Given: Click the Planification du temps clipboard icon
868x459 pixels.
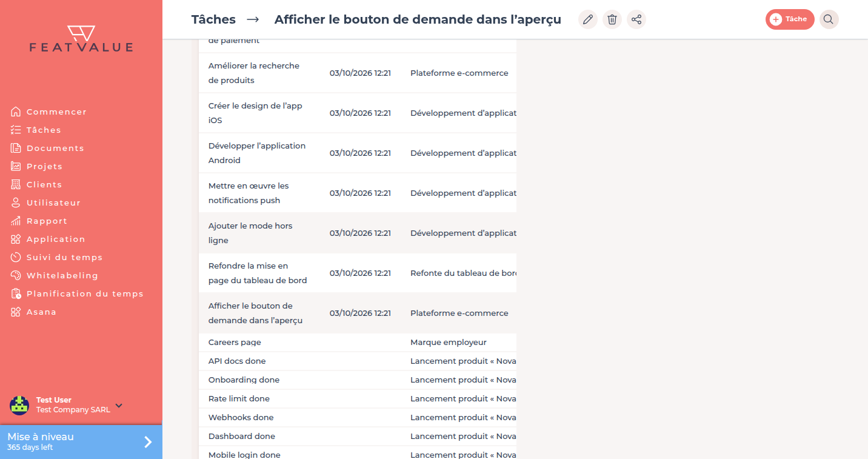Looking at the screenshot, I should coord(16,293).
